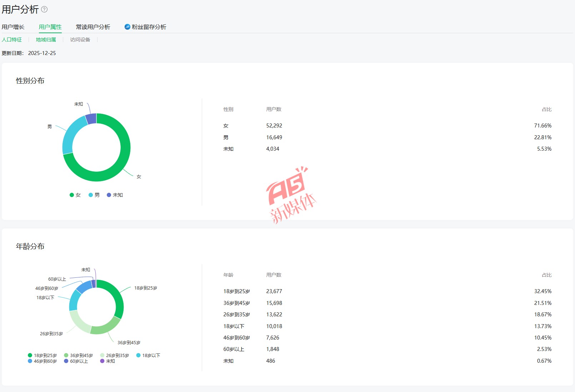575x392 pixels.
Task: Toggle 未知 legend in gender chart
Action: click(x=115, y=195)
